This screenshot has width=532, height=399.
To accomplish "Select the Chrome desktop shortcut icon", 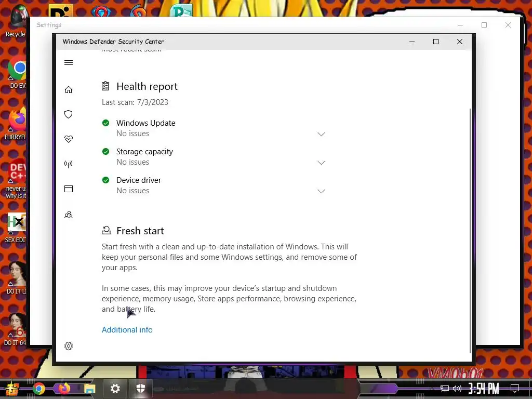I will pyautogui.click(x=17, y=73).
